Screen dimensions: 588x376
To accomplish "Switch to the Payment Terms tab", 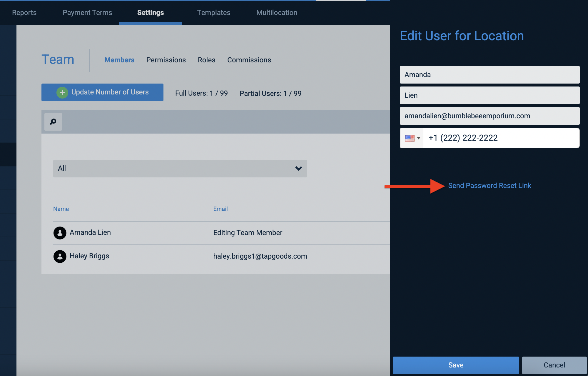I will 87,13.
